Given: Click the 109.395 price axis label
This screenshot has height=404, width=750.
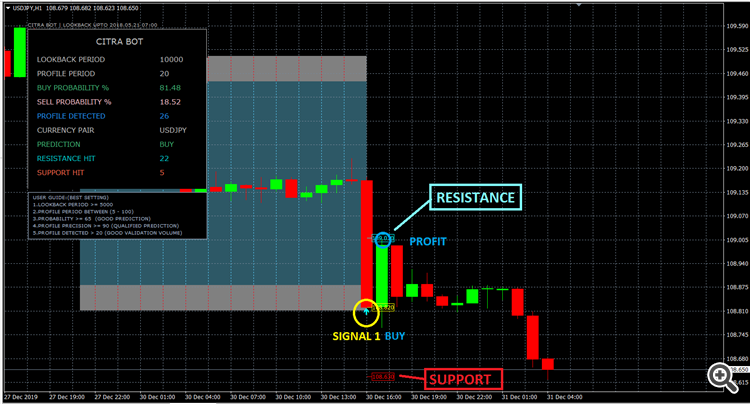Looking at the screenshot, I should [x=737, y=98].
